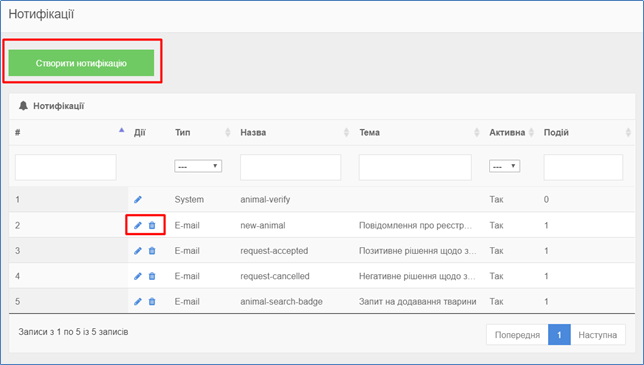Image resolution: width=644 pixels, height=365 pixels.
Task: Click the Дії column header
Action: [x=140, y=132]
